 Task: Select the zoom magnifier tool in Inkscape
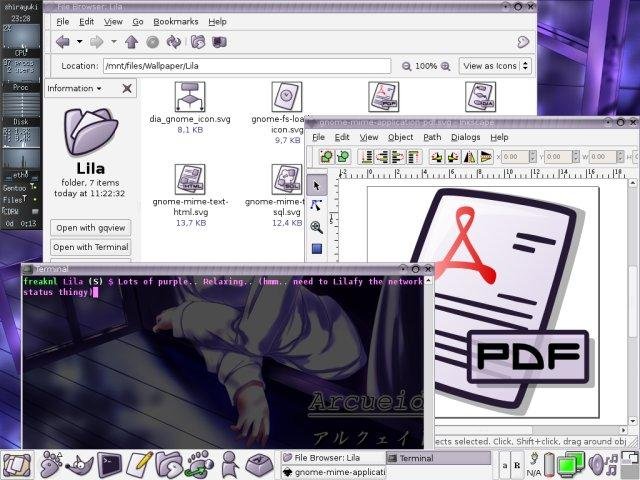point(317,227)
